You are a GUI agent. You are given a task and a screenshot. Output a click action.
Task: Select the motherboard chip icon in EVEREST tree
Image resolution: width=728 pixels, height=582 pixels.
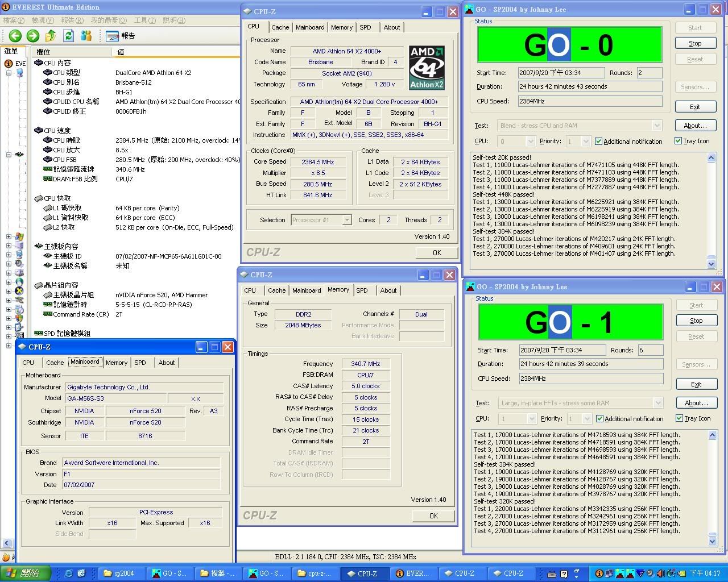point(19,155)
